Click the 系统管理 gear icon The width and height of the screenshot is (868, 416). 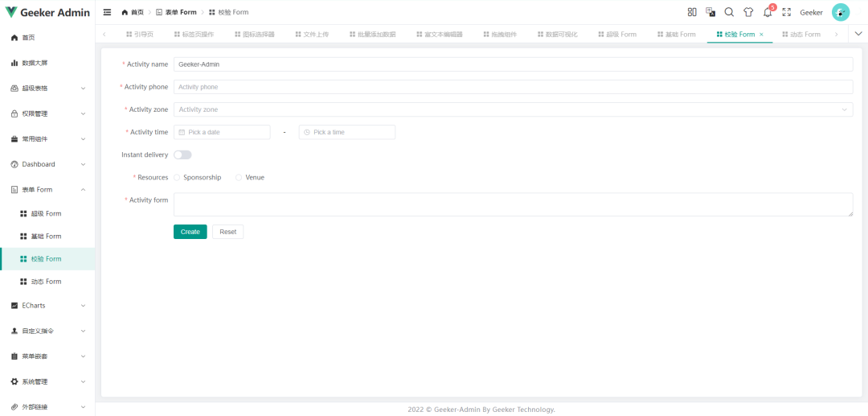[x=14, y=381]
